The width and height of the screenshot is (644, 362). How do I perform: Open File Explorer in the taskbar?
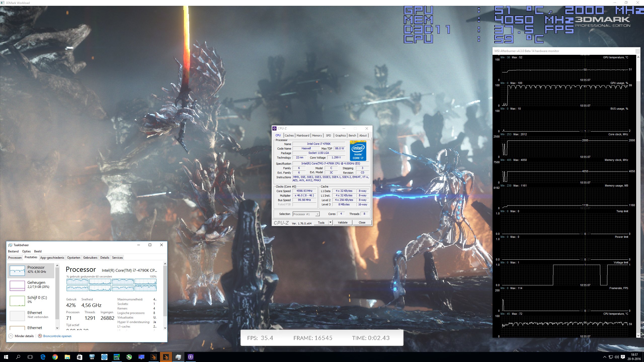click(x=67, y=357)
